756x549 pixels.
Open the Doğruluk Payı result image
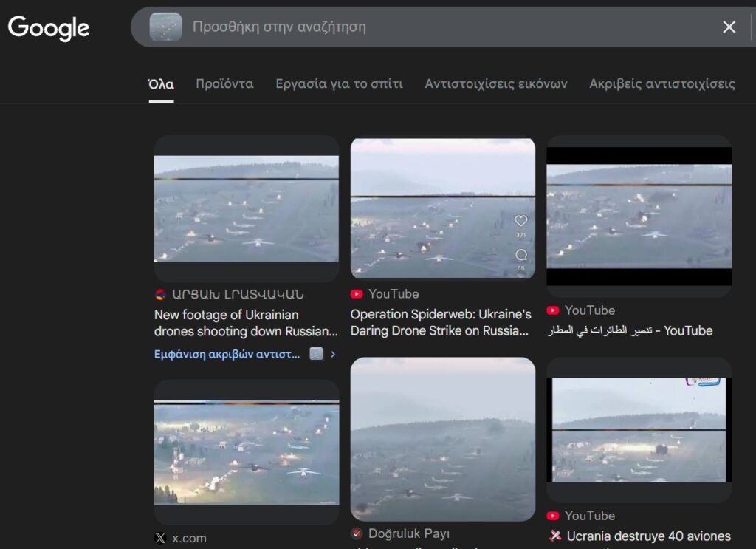tap(443, 439)
